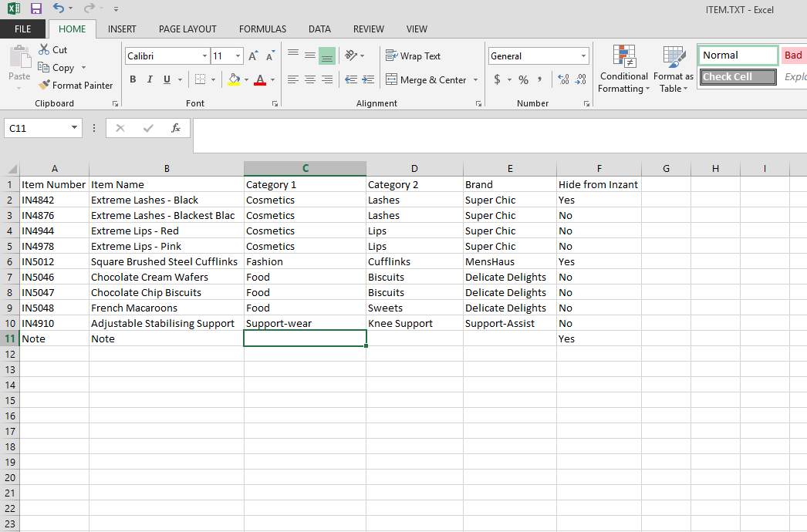Click the Redo arrow icon
This screenshot has width=807, height=532.
point(89,8)
